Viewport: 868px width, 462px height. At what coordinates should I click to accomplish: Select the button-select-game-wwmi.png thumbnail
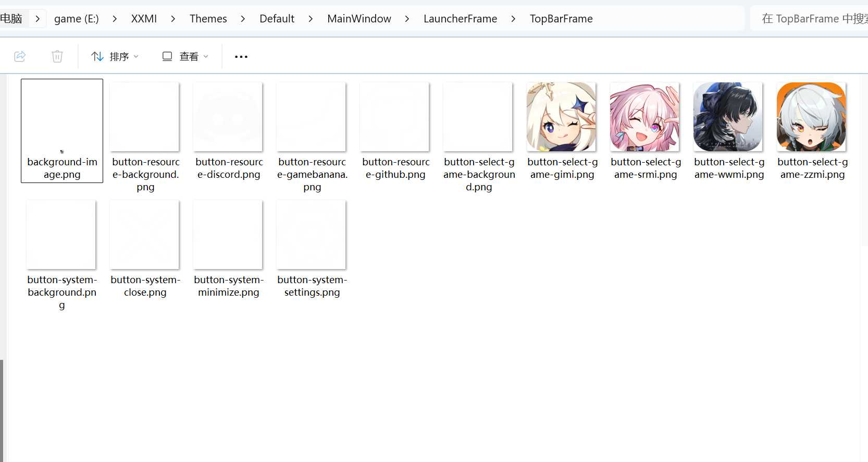coord(728,117)
